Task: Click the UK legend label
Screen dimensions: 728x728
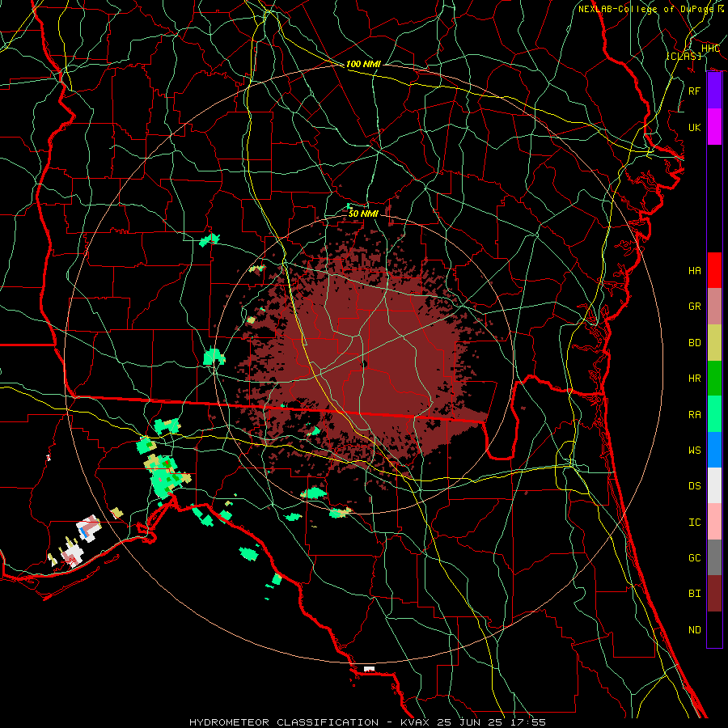Action: tap(694, 127)
